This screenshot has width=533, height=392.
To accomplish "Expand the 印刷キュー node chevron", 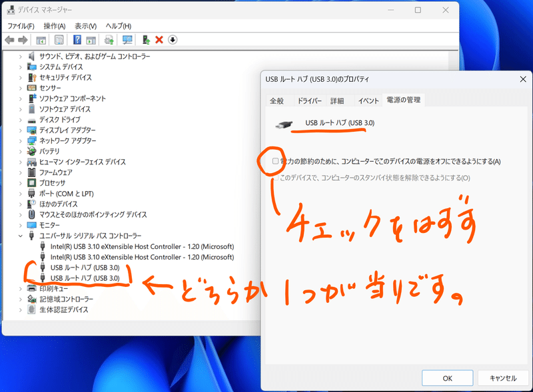I will tap(21, 289).
